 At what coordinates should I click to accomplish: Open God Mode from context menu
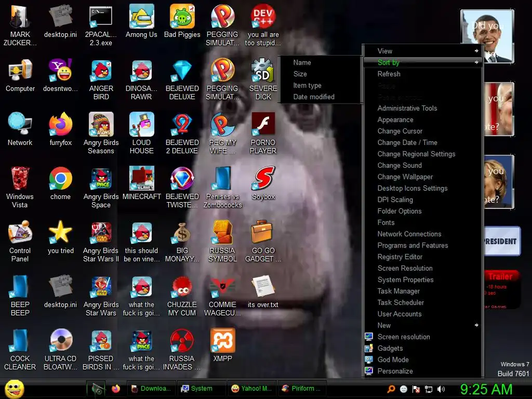tap(422, 360)
